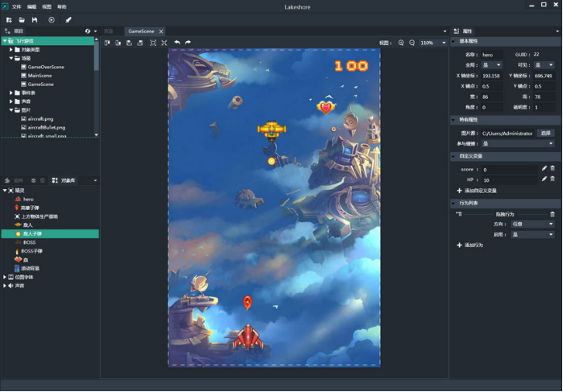Switch to the 对象库 tab
563x392 pixels.
pyautogui.click(x=64, y=181)
